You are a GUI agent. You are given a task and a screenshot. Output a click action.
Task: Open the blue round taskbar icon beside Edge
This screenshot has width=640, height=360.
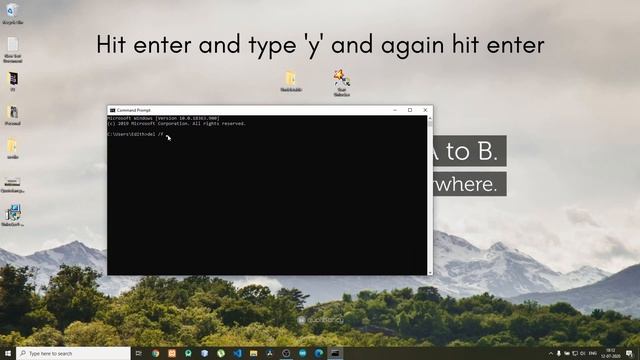coord(302,353)
